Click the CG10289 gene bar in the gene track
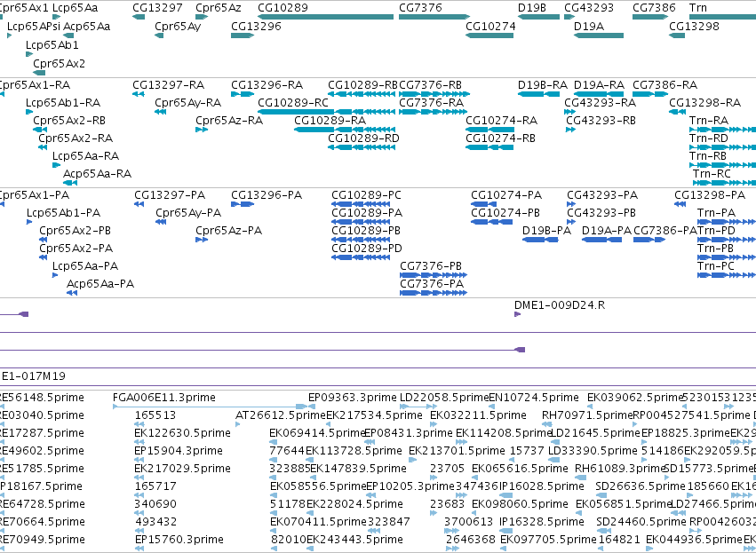The width and height of the screenshot is (756, 553). [x=325, y=17]
